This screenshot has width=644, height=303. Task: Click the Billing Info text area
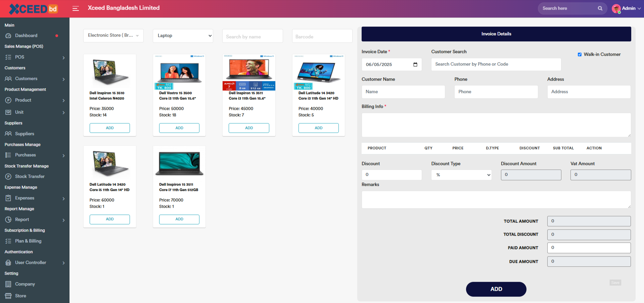pyautogui.click(x=496, y=125)
